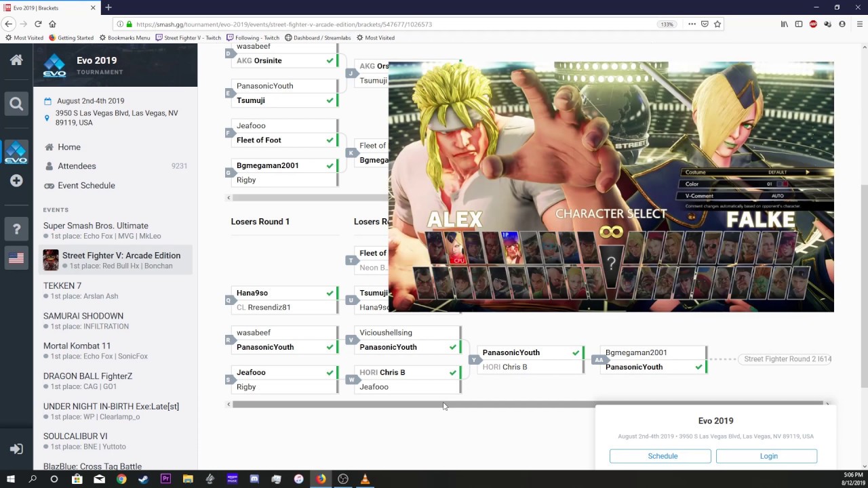Select UNDER NIGHT IN-BIRTH Exe:Late[st] event
868x488 pixels.
coord(111,406)
